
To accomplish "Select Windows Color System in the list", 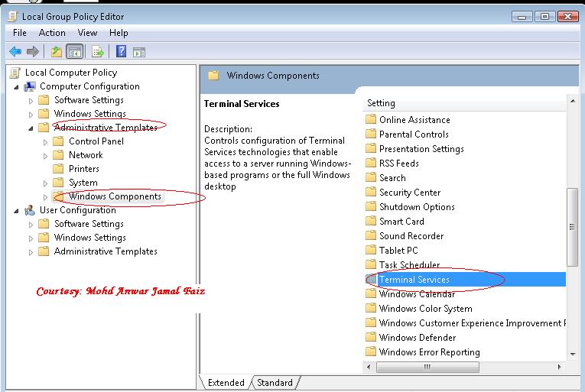I will click(x=425, y=309).
